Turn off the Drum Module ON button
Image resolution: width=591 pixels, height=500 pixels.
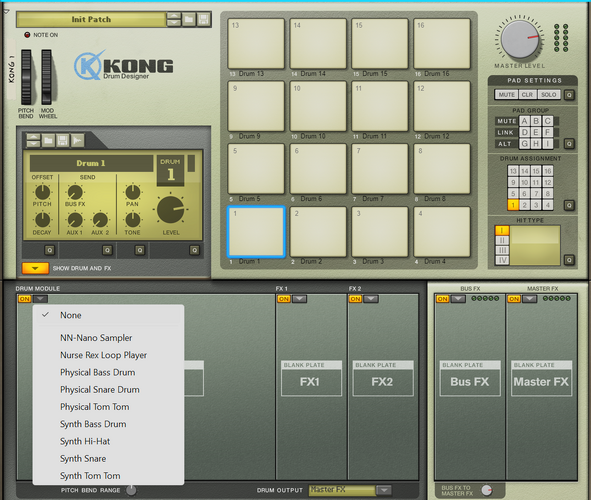click(25, 299)
